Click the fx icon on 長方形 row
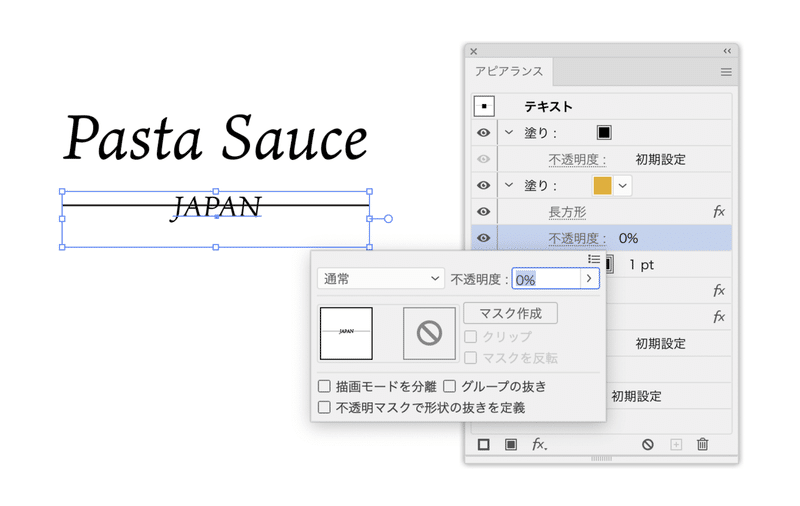800x506 pixels. point(718,211)
